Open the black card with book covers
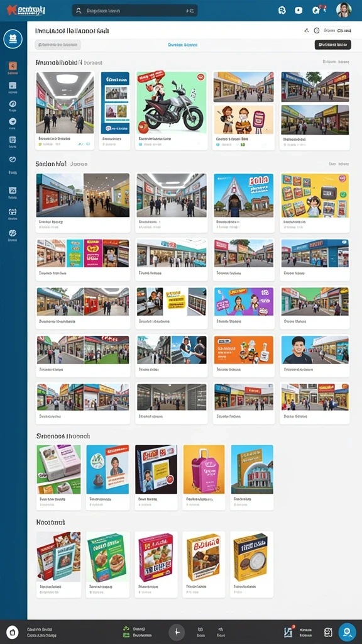Viewport: 362px width, 644px height. pyautogui.click(x=156, y=477)
